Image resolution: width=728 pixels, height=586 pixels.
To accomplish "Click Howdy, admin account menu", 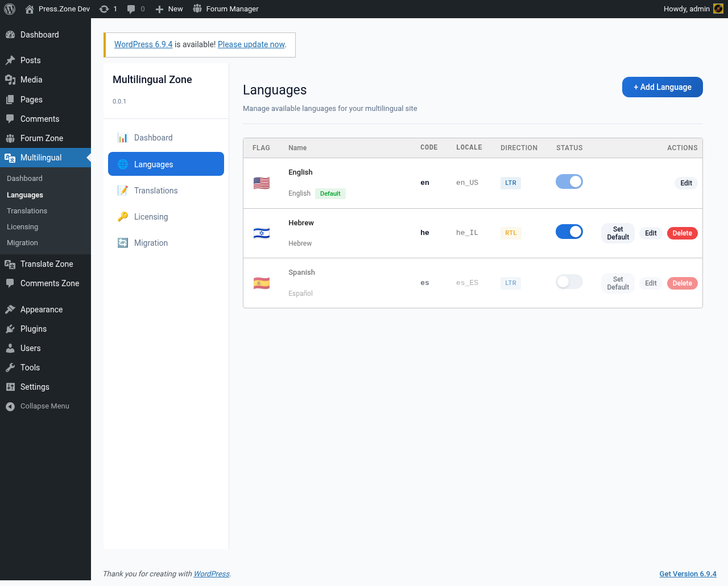I will click(693, 9).
